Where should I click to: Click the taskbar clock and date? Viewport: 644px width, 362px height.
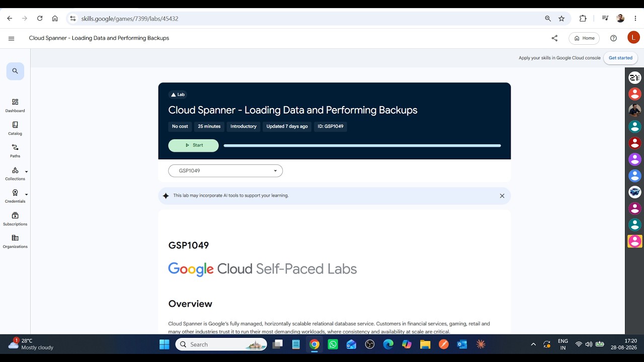point(624,344)
